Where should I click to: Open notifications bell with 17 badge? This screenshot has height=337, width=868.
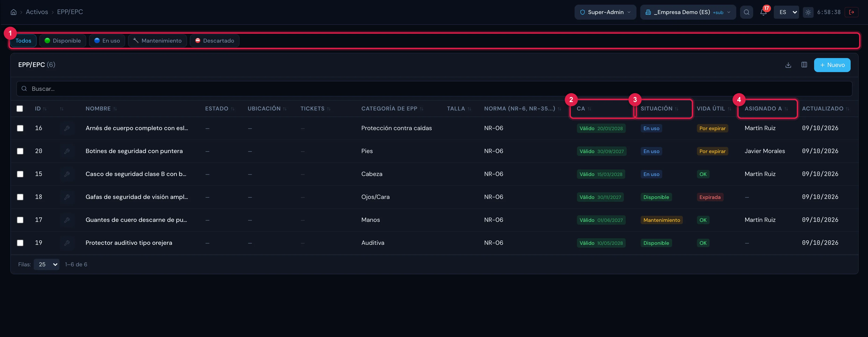pos(763,12)
